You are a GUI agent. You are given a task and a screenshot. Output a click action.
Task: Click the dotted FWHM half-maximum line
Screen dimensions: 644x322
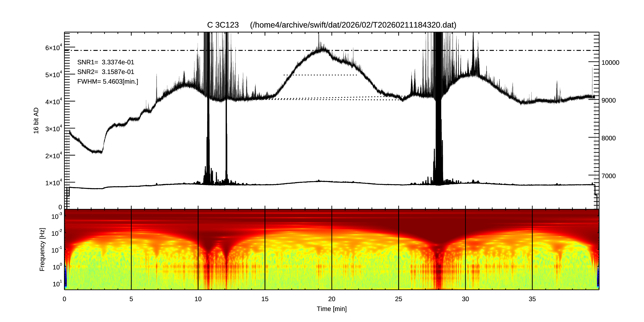pos(321,75)
